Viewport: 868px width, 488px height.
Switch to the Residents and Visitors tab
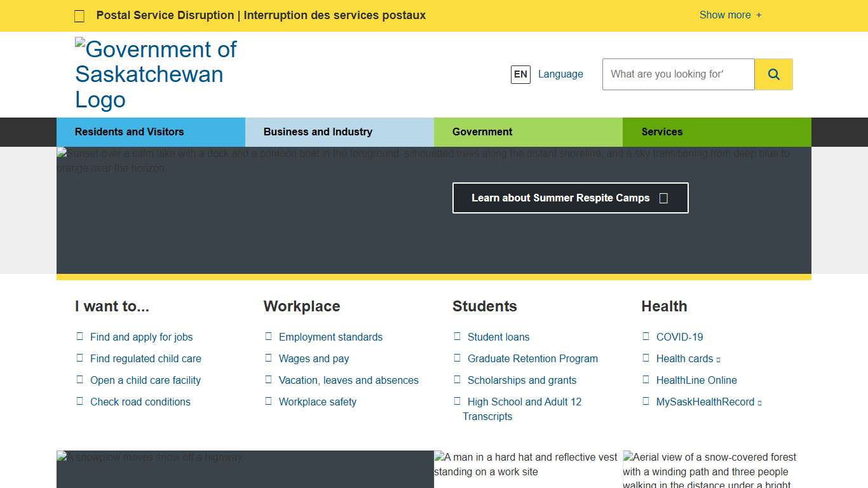pyautogui.click(x=129, y=132)
